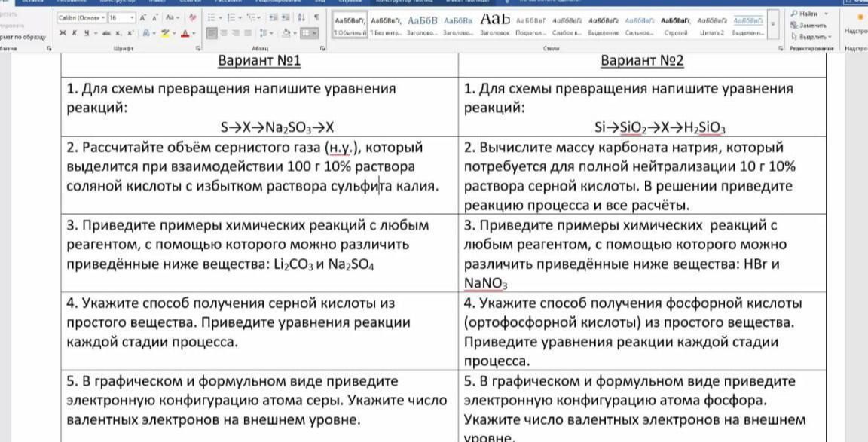Select the Без интервала style
Viewport: 868px width, 442px height.
[x=386, y=26]
